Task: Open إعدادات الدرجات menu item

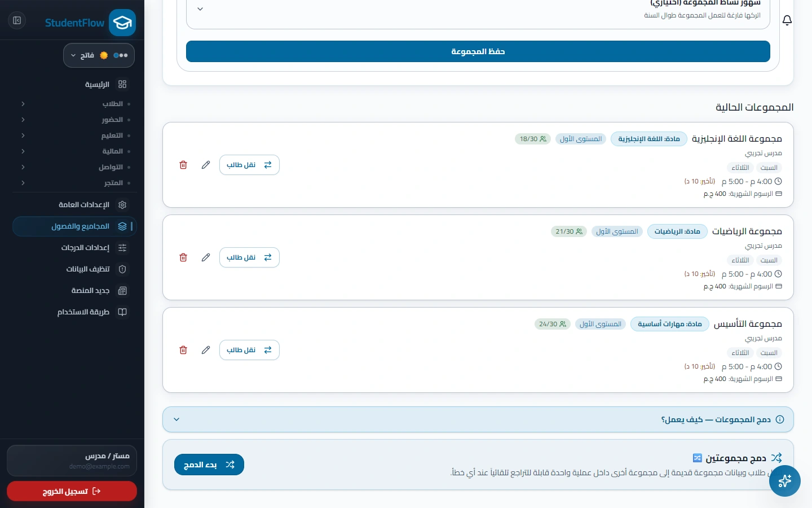Action: [x=74, y=248]
